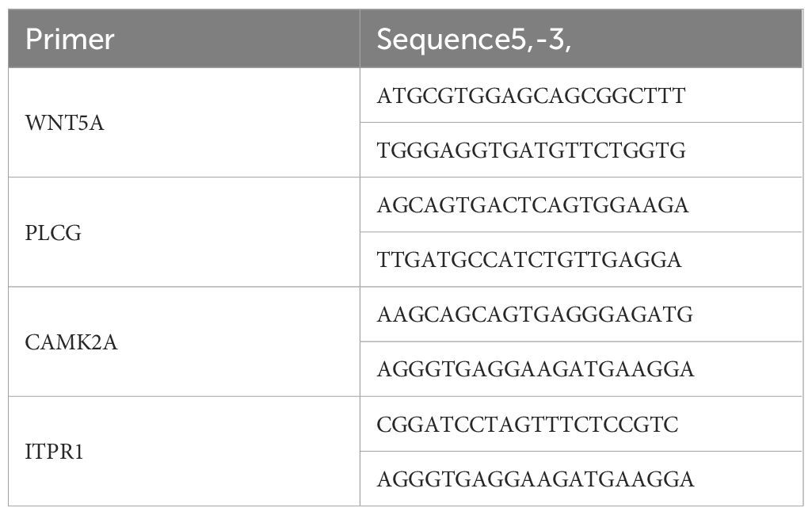
Task: Click CAMK2A reverse sequence AGGGTGAGGAAGATGAAGGA
Action: click(x=535, y=369)
